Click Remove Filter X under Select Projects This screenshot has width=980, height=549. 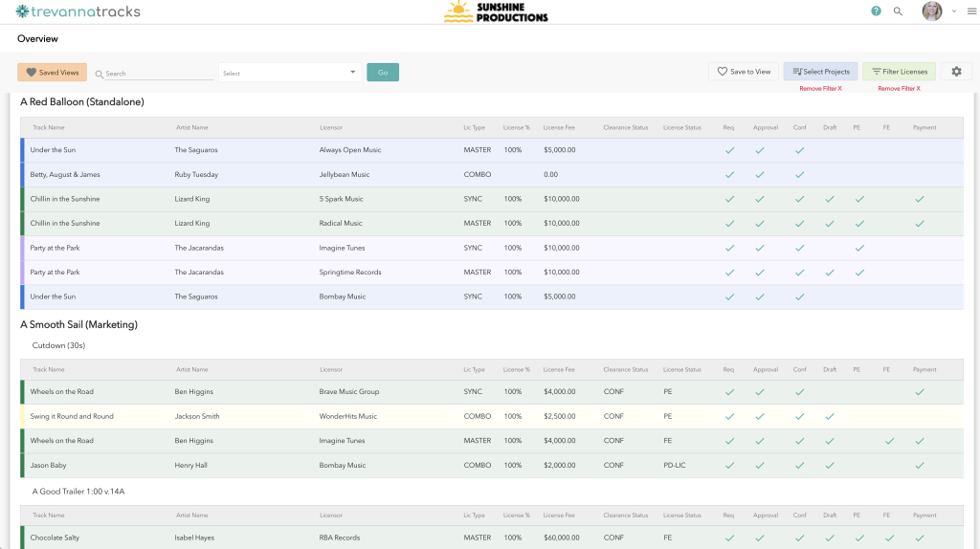[x=820, y=88]
